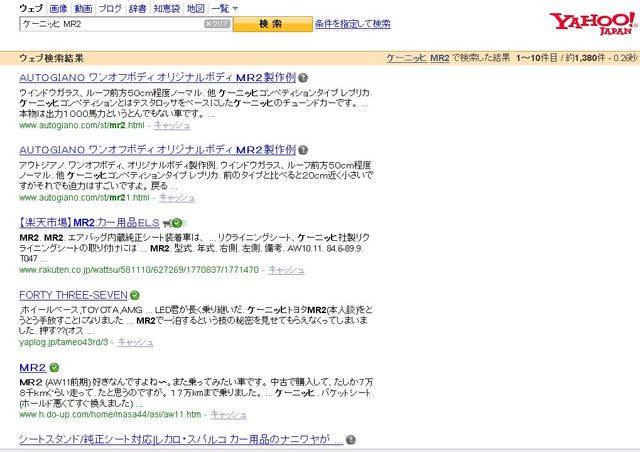Open the 条件を指定して検索 advanced search link
This screenshot has width=640, height=452.
point(353,24)
